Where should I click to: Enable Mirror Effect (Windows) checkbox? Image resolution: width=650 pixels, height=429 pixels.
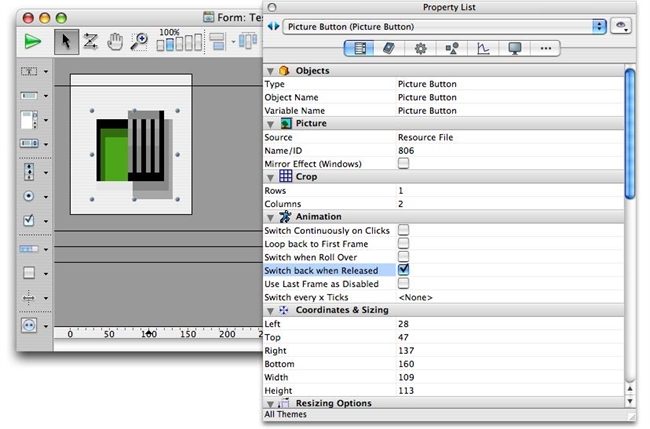[404, 163]
